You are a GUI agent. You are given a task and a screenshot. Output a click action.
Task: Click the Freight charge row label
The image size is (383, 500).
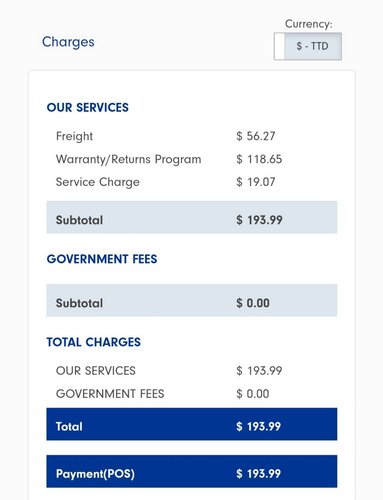tap(74, 136)
